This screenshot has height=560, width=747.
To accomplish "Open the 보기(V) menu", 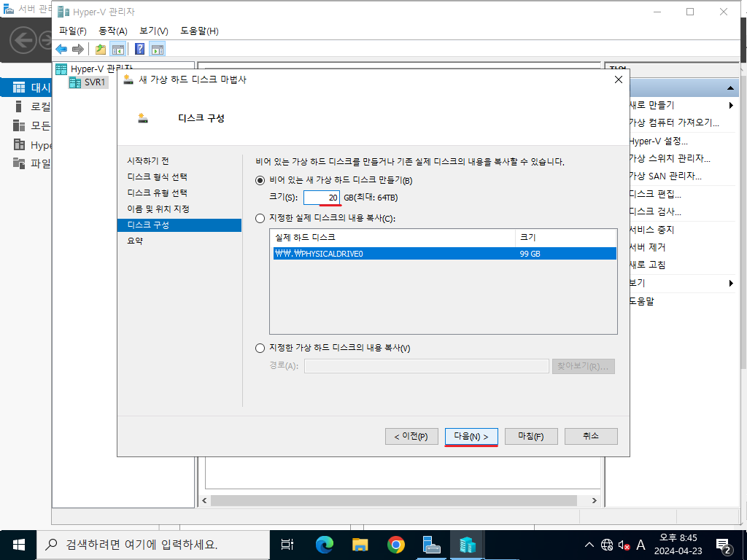I will 154,31.
